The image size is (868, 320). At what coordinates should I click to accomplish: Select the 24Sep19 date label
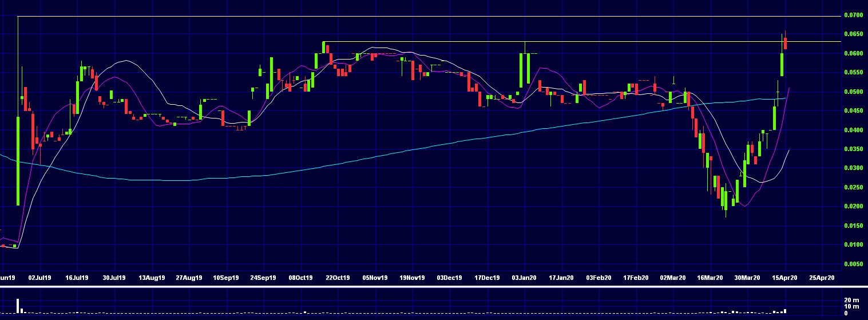[263, 278]
